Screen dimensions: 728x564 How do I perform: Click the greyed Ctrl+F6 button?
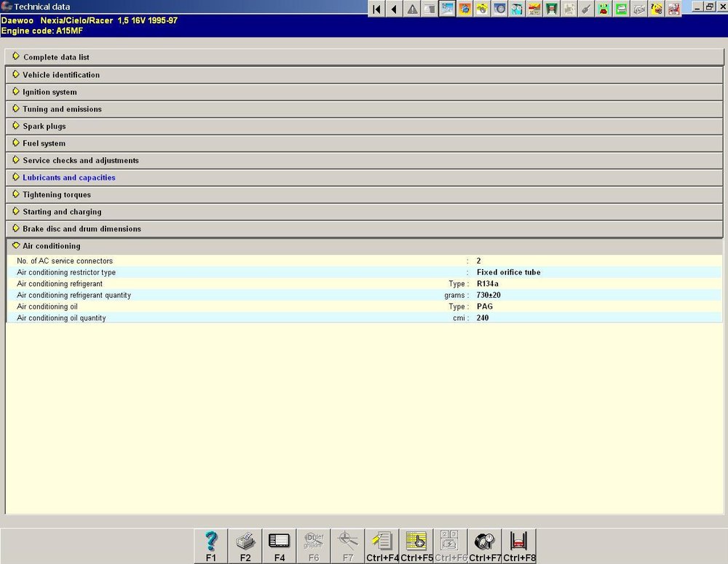coord(451,546)
